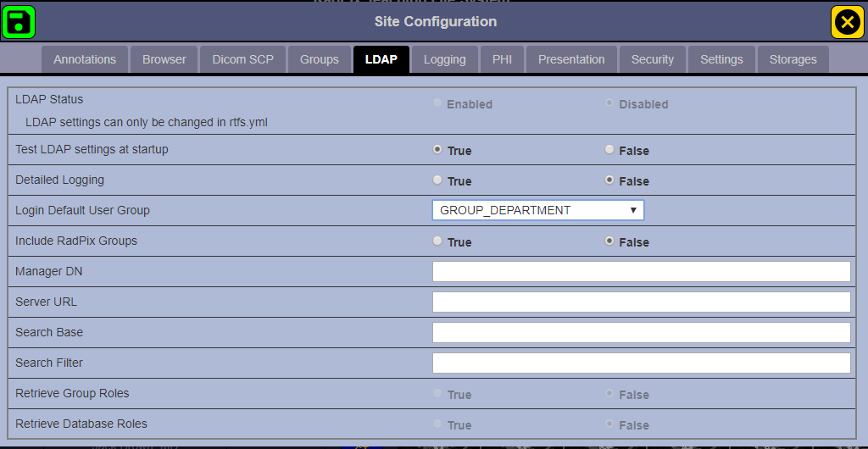Open the PHI tab
This screenshot has width=868, height=449.
tap(502, 59)
